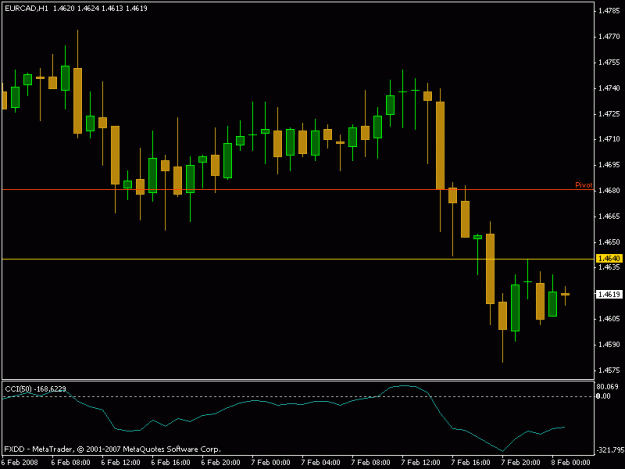
Task: Click the -321.795 CCI scale value
Action: tap(609, 450)
